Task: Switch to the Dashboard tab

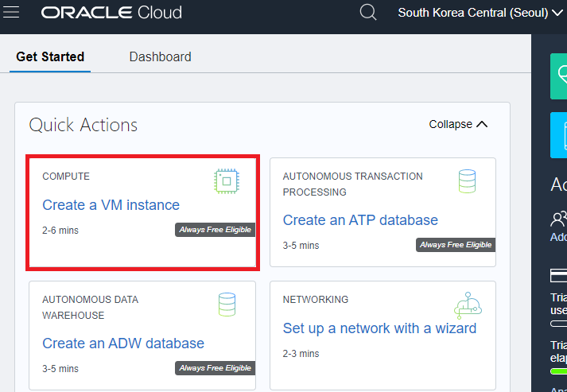Action: click(160, 56)
